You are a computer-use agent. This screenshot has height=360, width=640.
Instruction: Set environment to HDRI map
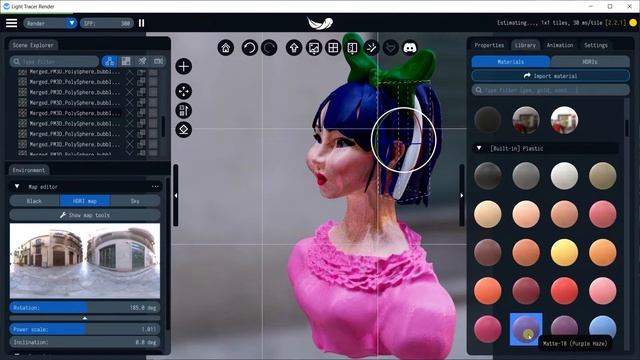click(85, 201)
